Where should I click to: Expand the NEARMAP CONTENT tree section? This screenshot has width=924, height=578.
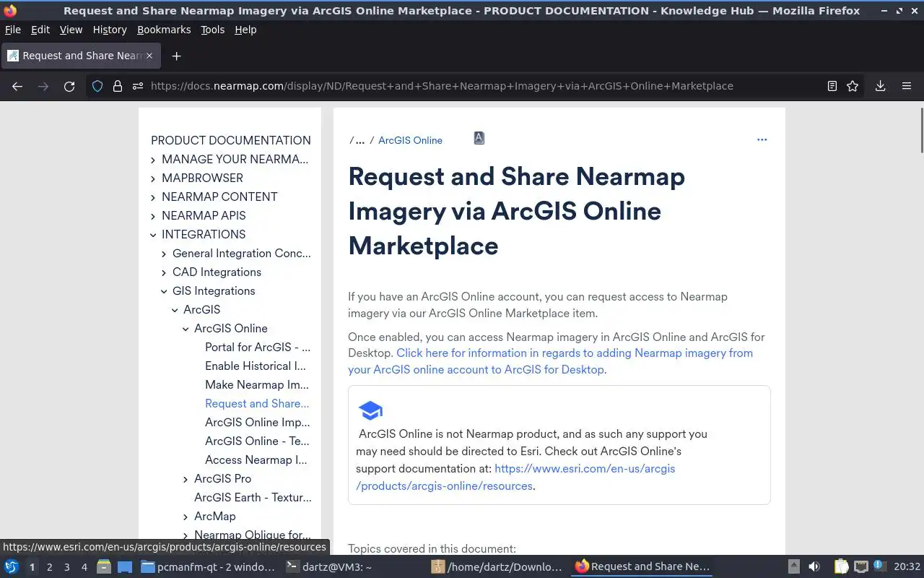(x=153, y=197)
